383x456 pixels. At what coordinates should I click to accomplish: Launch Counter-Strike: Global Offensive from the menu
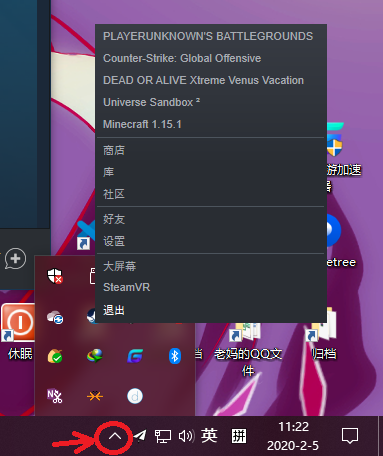click(210, 58)
